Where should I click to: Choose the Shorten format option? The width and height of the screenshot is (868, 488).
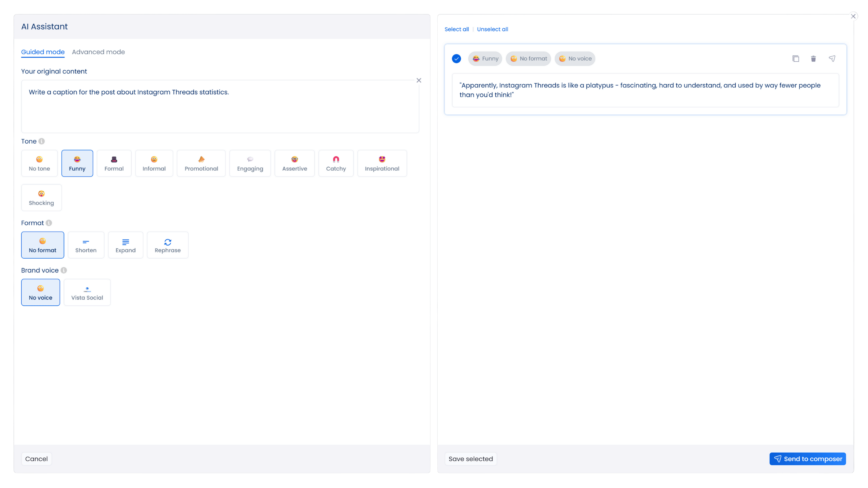click(x=86, y=245)
